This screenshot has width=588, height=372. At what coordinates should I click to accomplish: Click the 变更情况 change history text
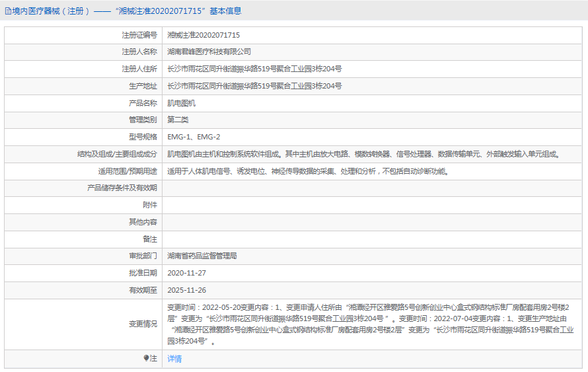371,324
